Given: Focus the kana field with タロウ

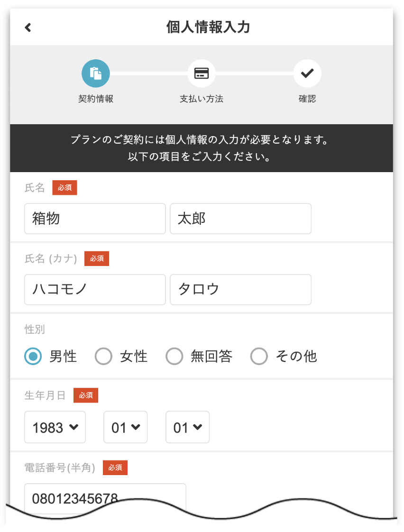Looking at the screenshot, I should point(240,289).
